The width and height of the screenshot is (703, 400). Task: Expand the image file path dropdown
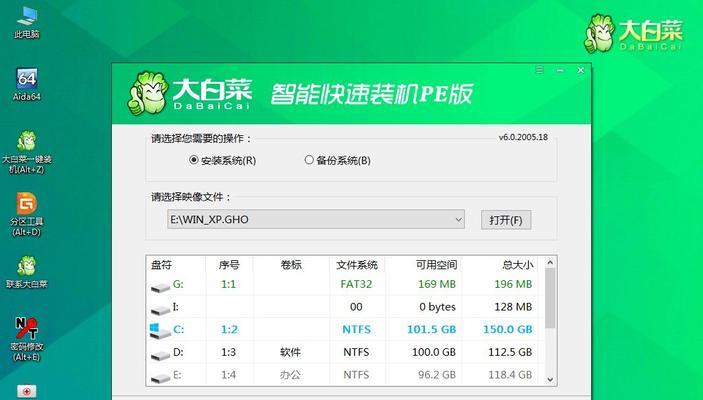[458, 219]
